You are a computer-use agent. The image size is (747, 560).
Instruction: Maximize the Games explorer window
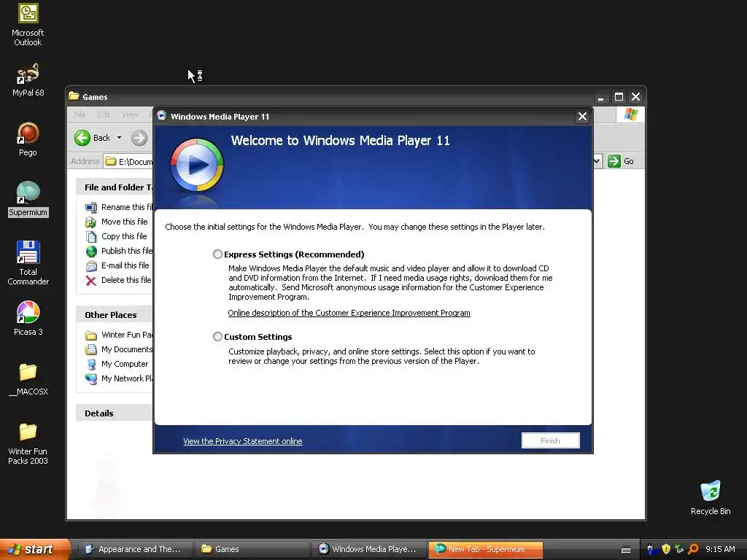[619, 97]
